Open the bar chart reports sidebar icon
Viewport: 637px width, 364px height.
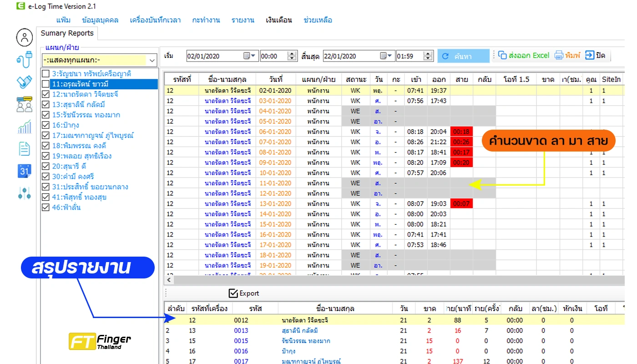(x=25, y=126)
